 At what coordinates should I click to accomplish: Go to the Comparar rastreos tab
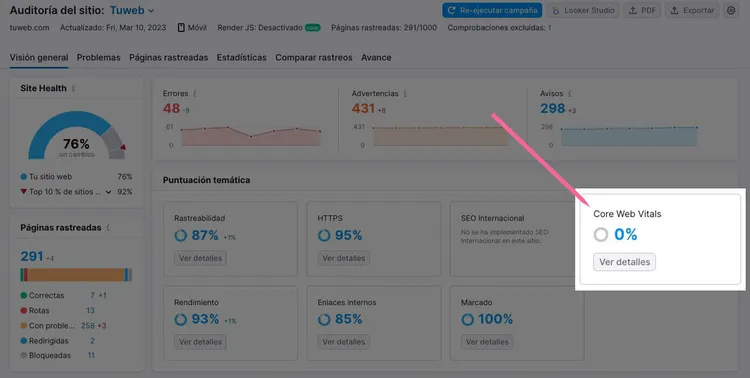click(314, 57)
